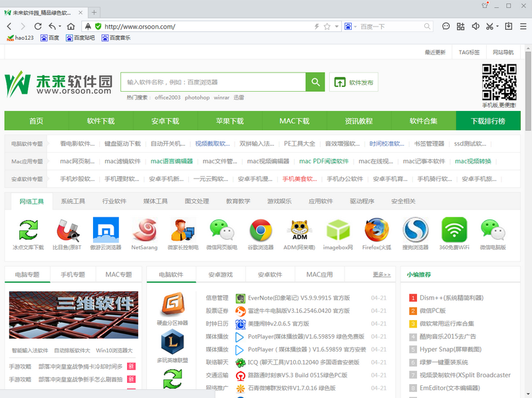Switch to the MAC应用 tab

click(x=320, y=274)
